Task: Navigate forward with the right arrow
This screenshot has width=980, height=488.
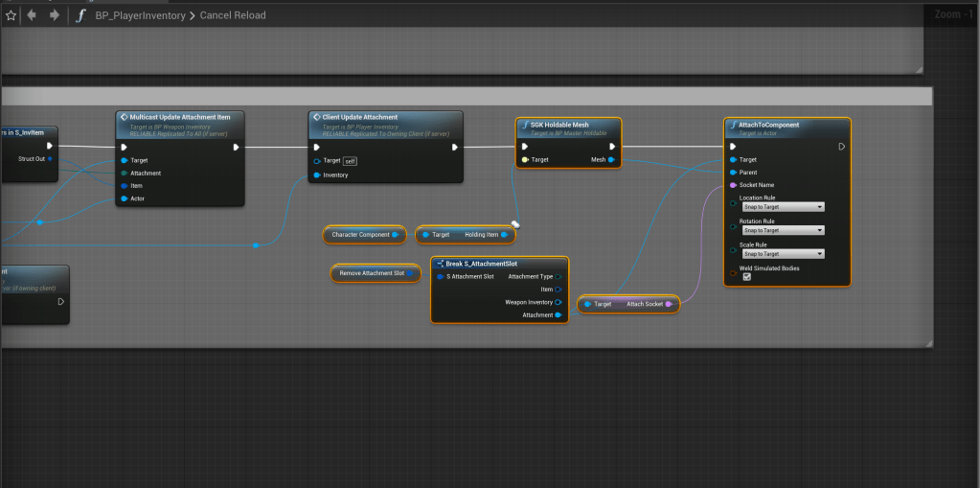Action: tap(54, 15)
